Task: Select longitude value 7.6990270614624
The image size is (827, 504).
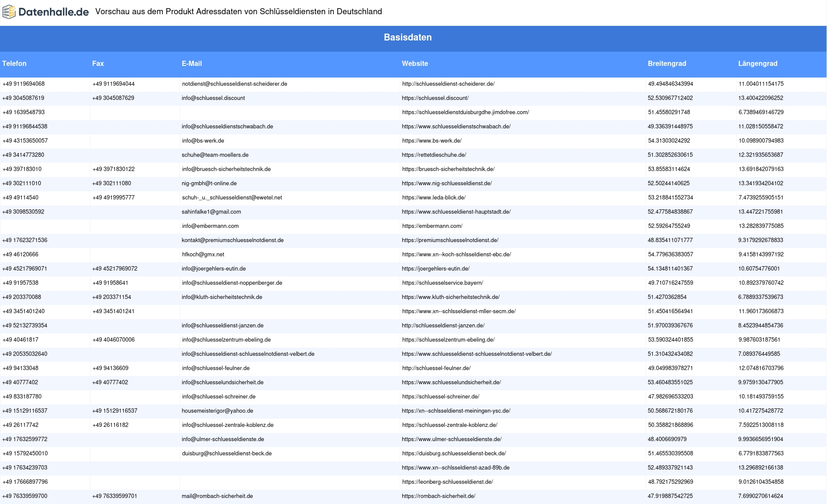Action: (761, 496)
